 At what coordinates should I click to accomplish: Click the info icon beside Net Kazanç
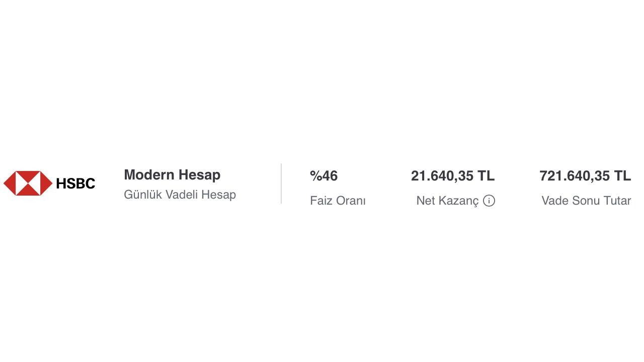coord(489,201)
